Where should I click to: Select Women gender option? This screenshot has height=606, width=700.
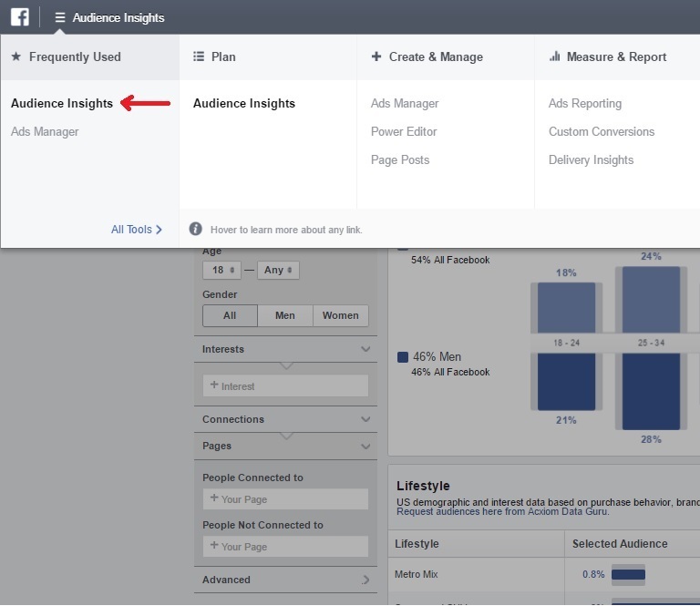341,315
